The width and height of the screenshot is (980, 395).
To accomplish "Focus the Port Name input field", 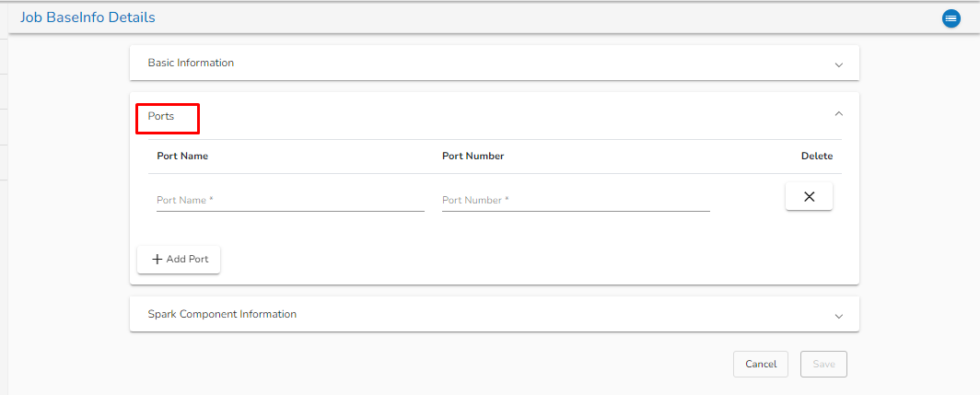I will 290,201.
